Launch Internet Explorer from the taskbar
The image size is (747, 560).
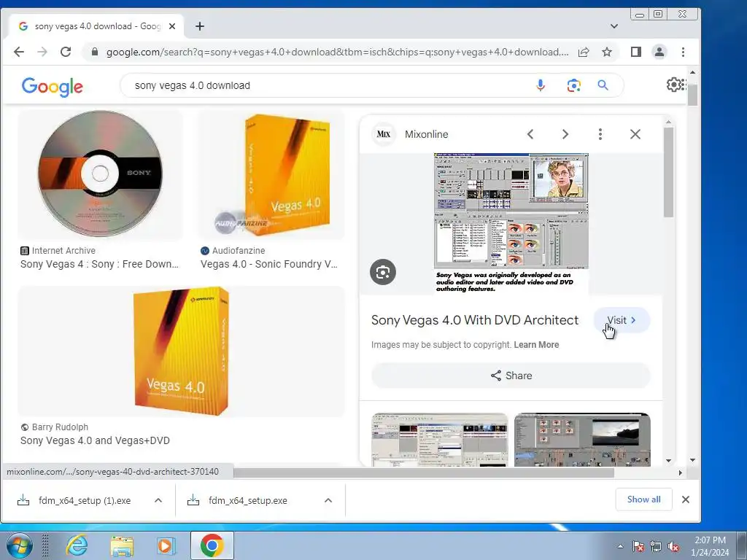click(77, 545)
